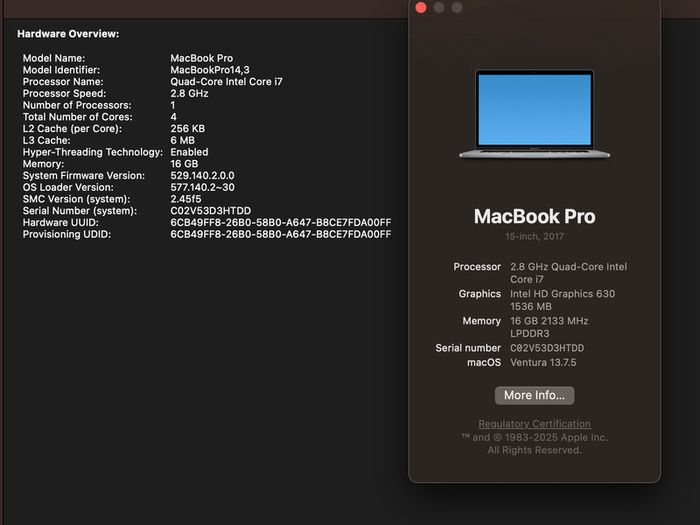Click the L2 Cache value 256 KB
The height and width of the screenshot is (525, 700).
188,129
